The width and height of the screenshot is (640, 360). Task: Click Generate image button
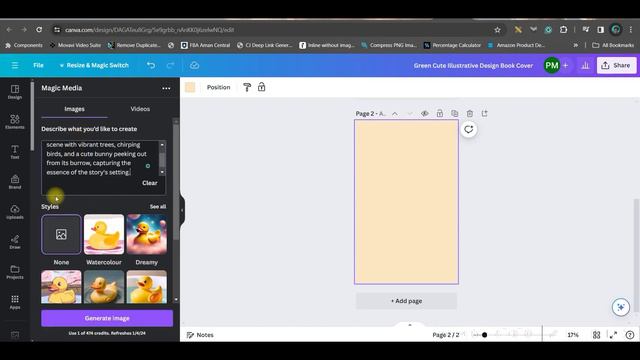(107, 318)
